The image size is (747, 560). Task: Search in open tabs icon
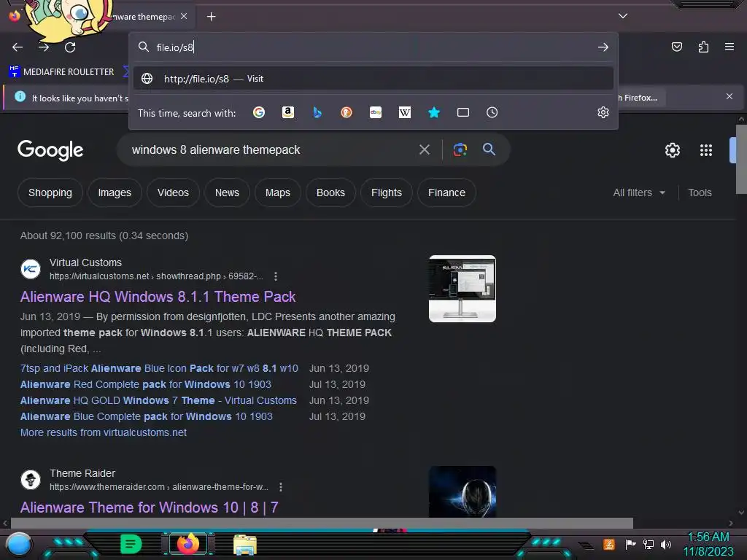(463, 112)
